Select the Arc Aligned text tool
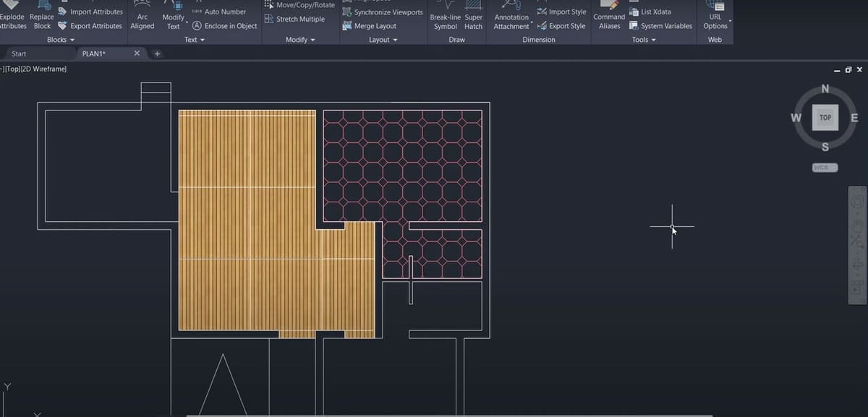 click(142, 16)
